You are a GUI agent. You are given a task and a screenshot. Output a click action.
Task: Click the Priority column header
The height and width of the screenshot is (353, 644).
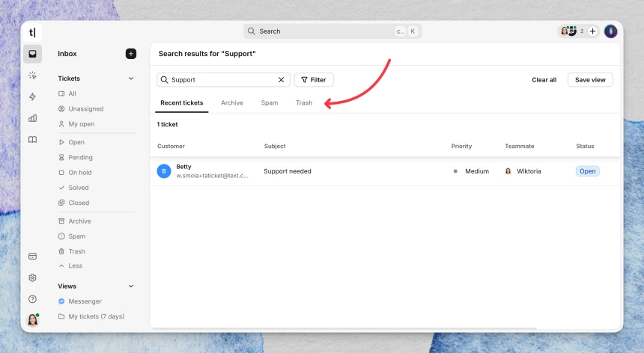click(461, 147)
